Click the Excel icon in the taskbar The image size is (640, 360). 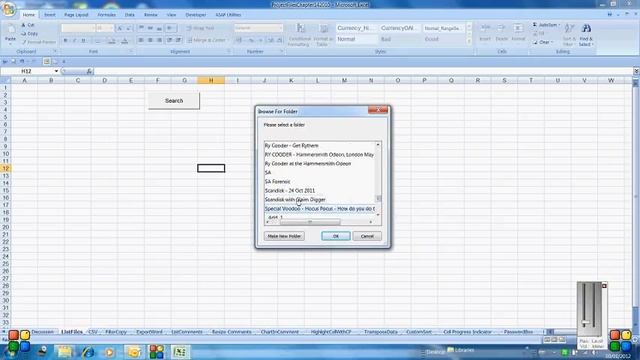[180, 351]
